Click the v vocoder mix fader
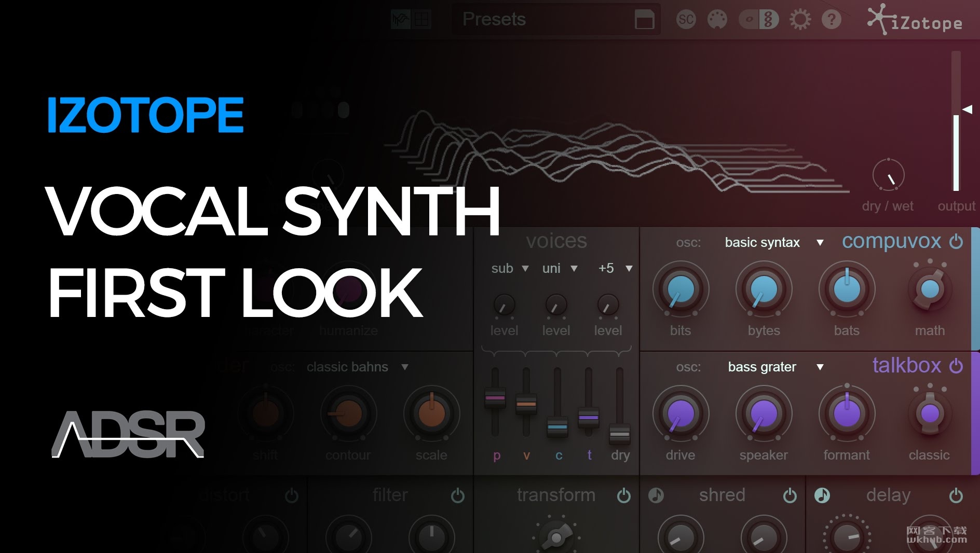980x553 pixels. pyautogui.click(x=526, y=404)
